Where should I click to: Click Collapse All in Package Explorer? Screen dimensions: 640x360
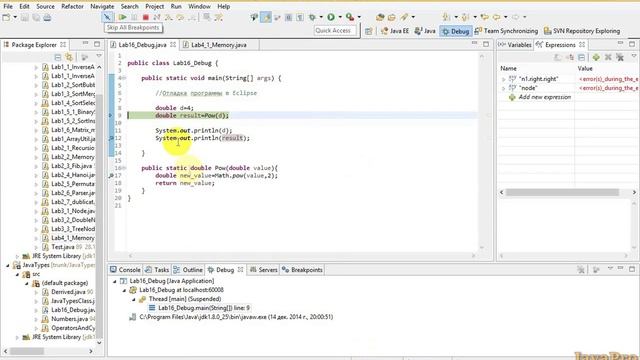coord(58,57)
